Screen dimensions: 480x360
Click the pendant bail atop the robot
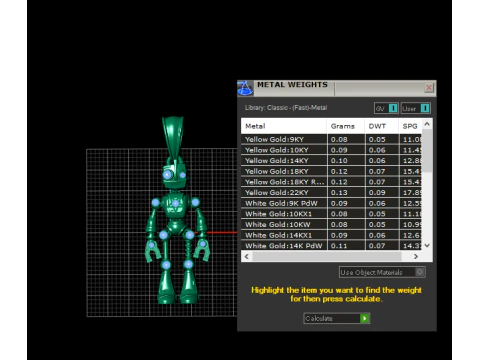[172, 137]
